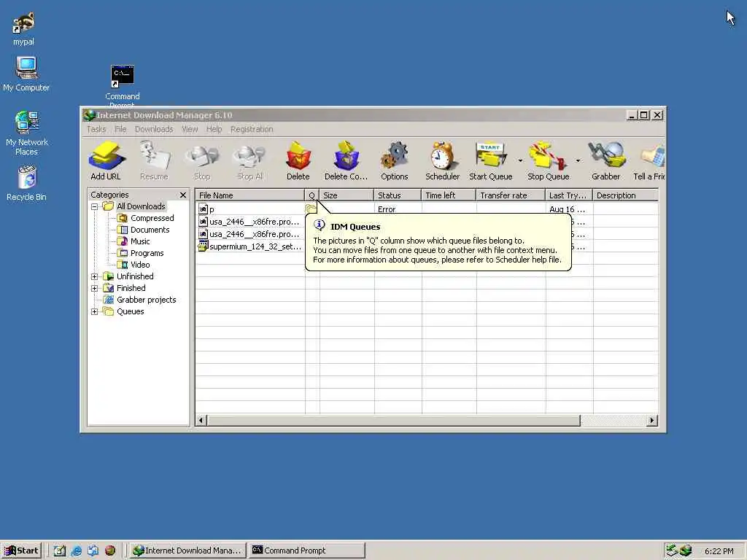Screen dimensions: 747x560
Task: Click horizontal scrollbar left arrow
Action: point(201,420)
